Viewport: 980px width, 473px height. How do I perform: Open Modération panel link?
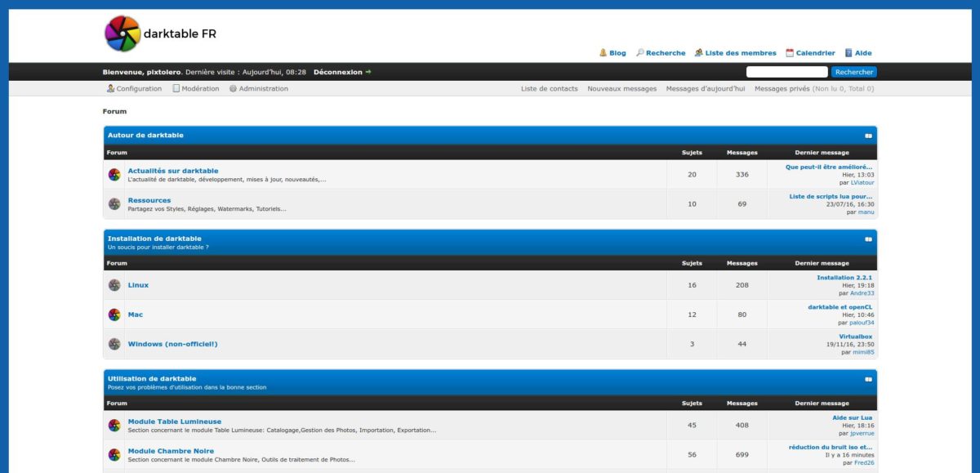point(200,88)
